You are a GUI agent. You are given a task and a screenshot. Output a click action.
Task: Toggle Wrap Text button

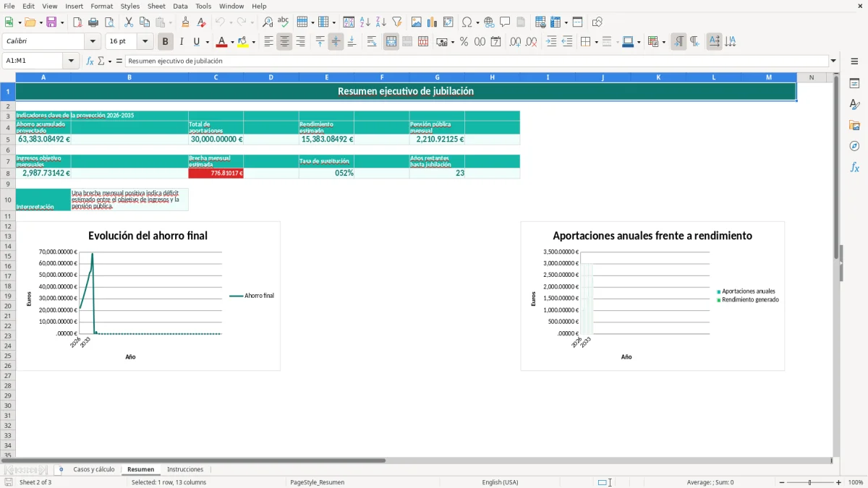(x=372, y=42)
